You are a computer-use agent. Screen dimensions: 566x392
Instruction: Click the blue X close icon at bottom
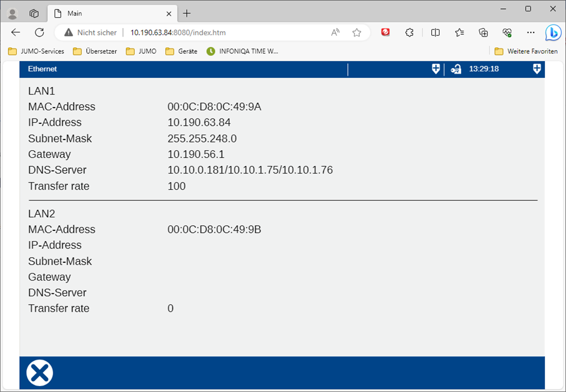40,373
